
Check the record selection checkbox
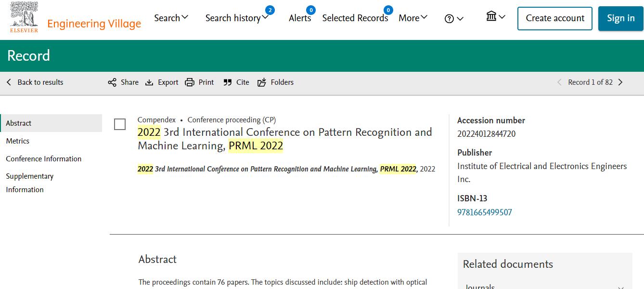pos(120,124)
